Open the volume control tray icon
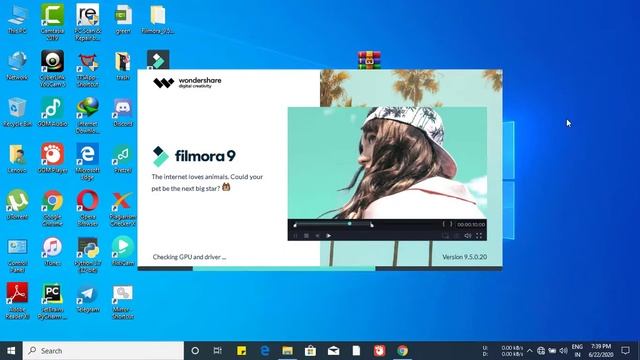Screen dimensions: 640x360 click(x=564, y=351)
